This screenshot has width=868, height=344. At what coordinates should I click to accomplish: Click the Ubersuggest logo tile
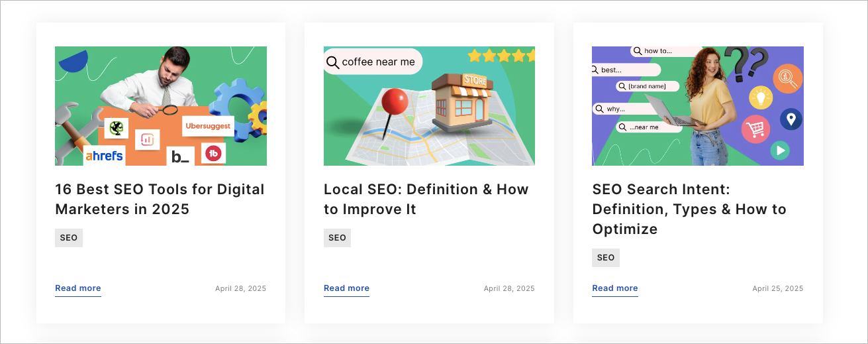[x=208, y=126]
